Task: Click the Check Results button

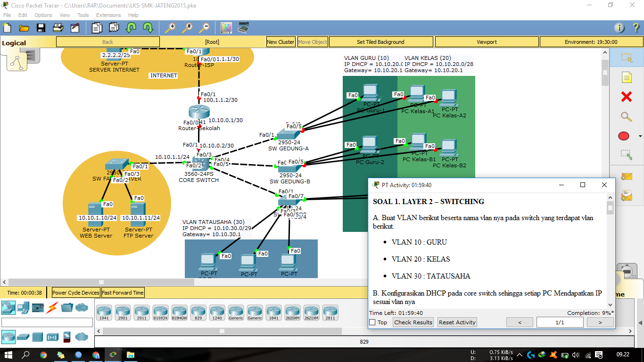Action: click(413, 322)
